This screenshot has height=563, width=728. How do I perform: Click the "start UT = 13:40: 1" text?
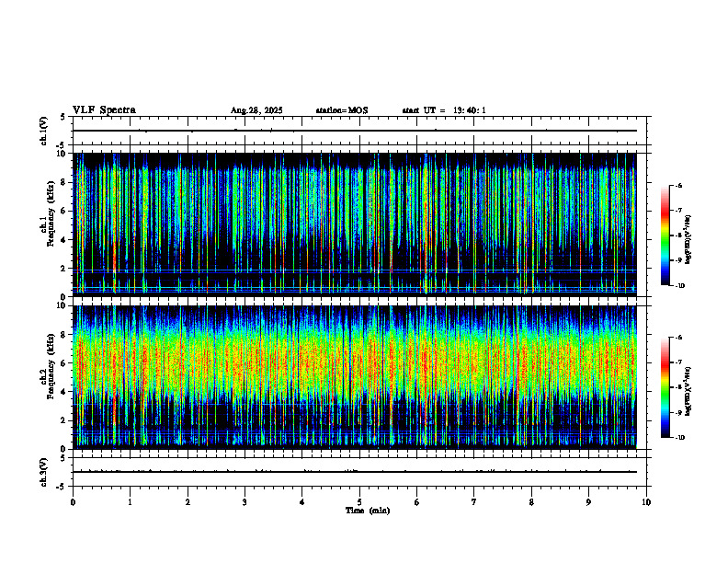[x=444, y=110]
